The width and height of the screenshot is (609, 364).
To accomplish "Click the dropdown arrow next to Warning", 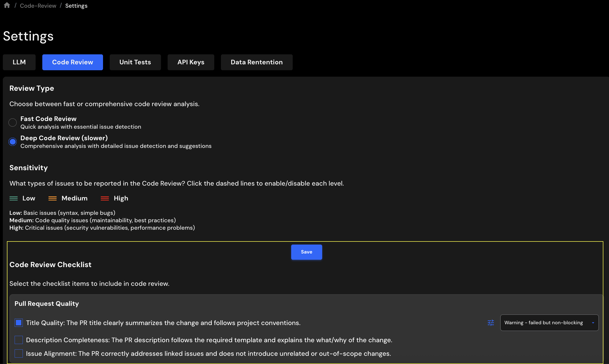I will coord(593,323).
